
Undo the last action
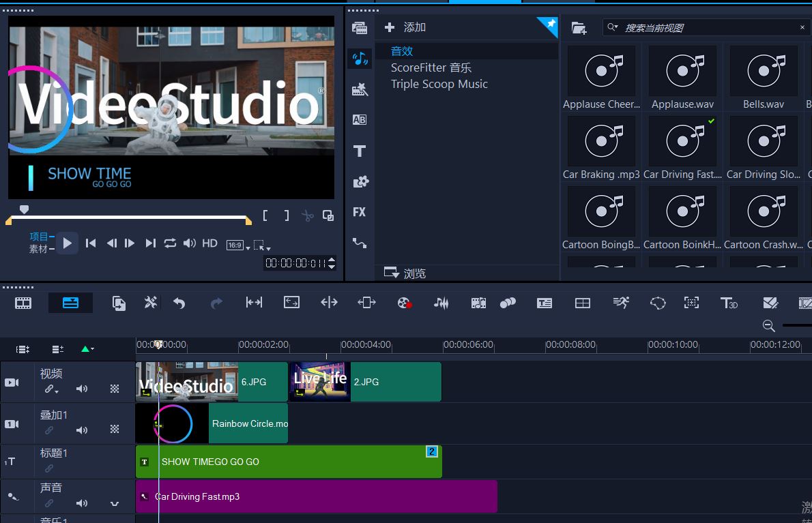click(179, 303)
